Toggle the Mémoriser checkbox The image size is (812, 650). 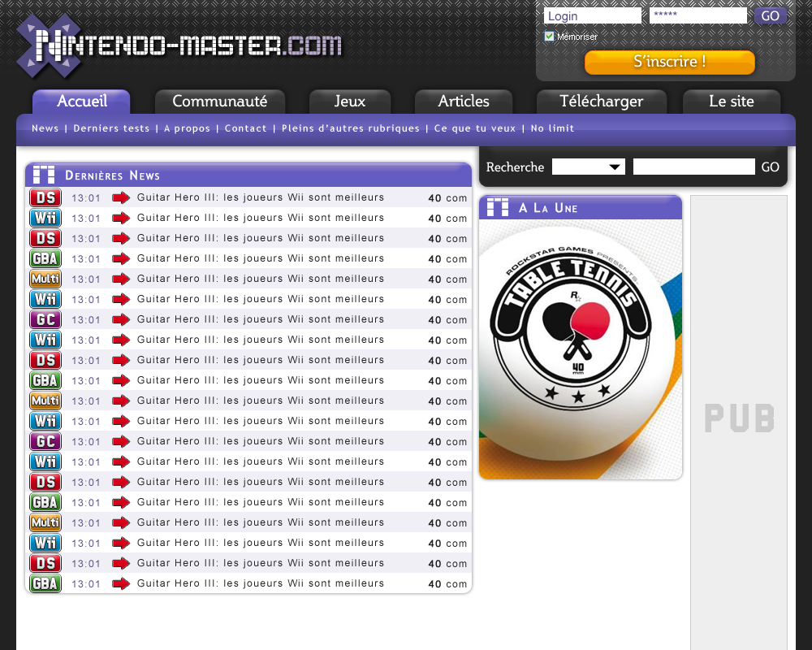[x=550, y=37]
